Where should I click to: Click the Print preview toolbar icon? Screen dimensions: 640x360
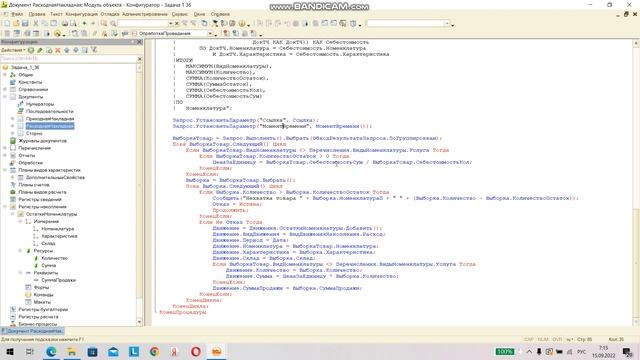[x=73, y=23]
